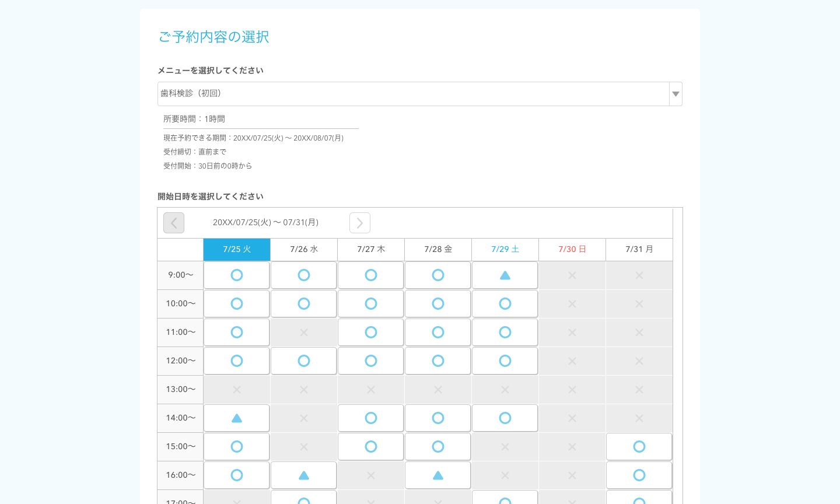Viewport: 840px width, 504px height.
Task: Select the 14:00 slot on 7/29
Action: (505, 418)
